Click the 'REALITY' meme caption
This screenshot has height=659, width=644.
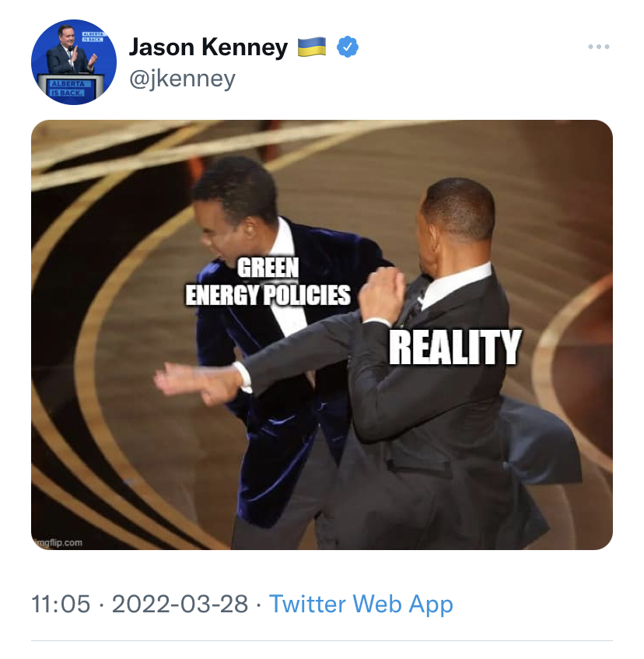[454, 347]
